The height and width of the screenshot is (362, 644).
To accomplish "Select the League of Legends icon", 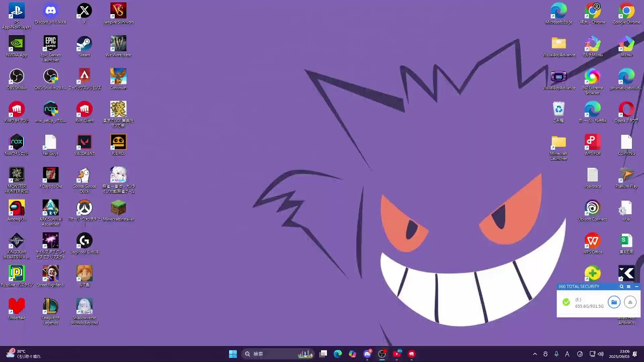I will click(x=50, y=311).
